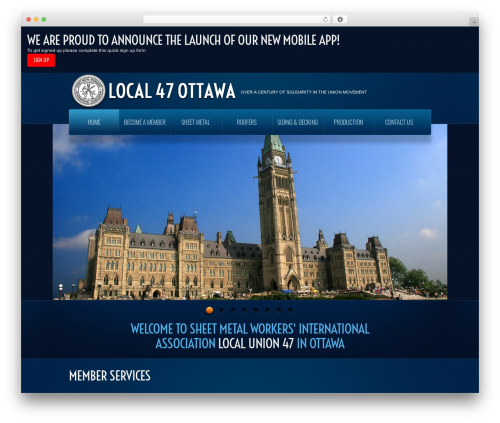Click the mobile app announcement headline

[183, 40]
